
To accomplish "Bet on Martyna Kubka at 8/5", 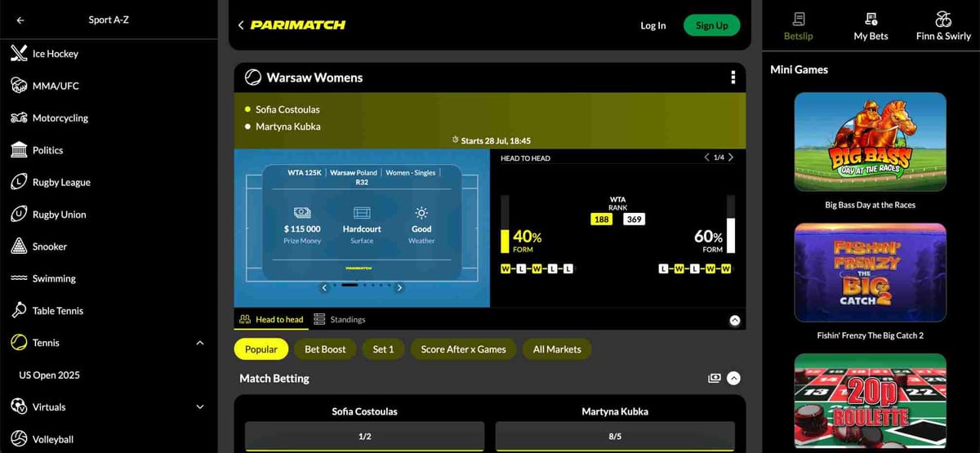I will point(615,437).
